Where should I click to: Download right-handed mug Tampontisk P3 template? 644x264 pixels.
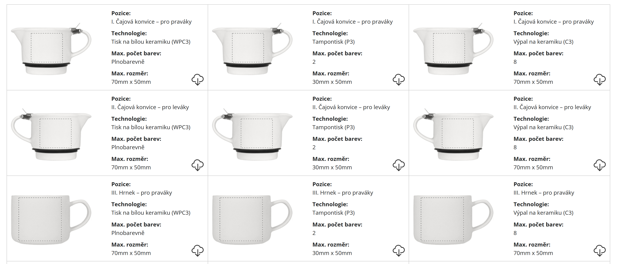(399, 250)
